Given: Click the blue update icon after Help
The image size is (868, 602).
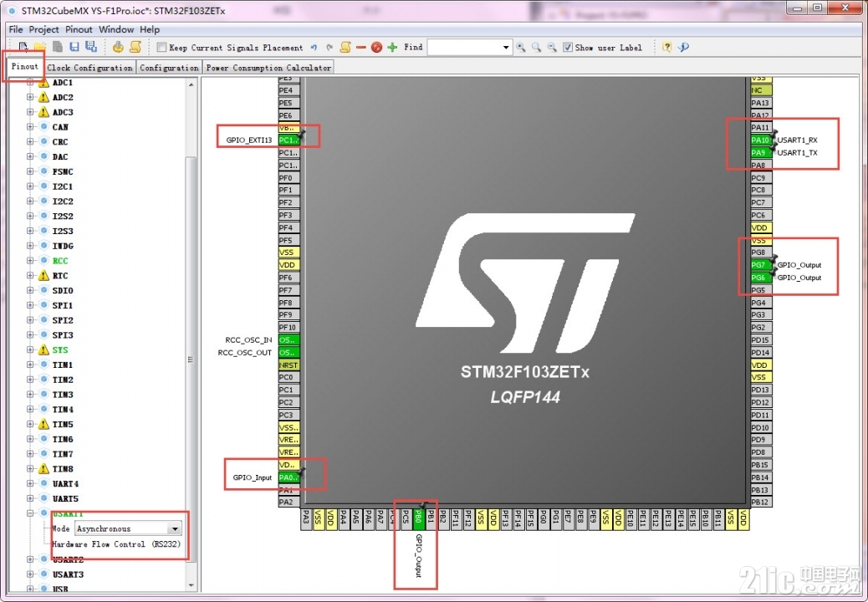Looking at the screenshot, I should click(684, 48).
